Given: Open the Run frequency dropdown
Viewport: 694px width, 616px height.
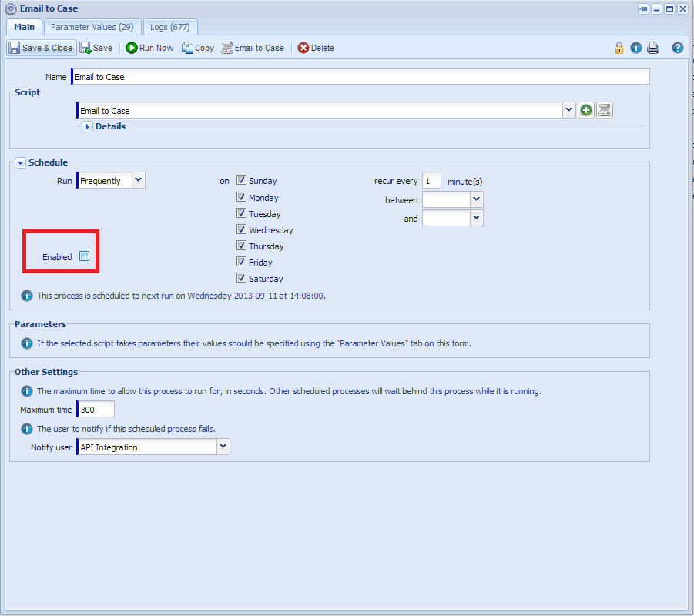Looking at the screenshot, I should pos(138,180).
